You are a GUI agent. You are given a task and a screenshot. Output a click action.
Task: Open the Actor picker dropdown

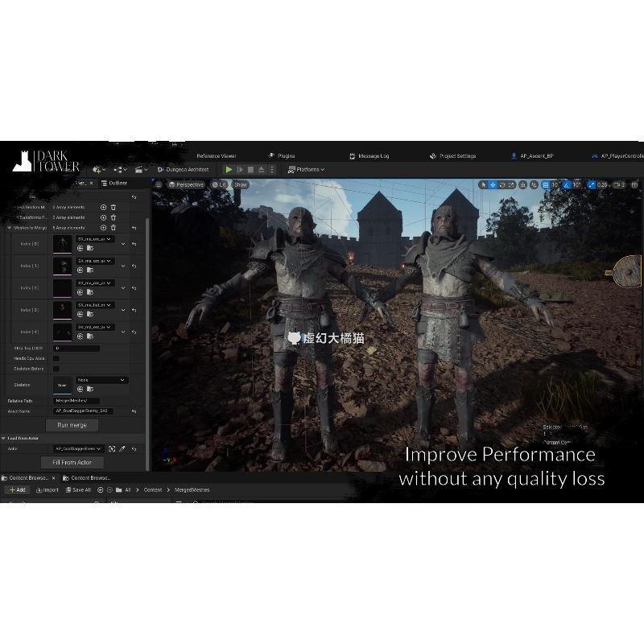point(78,449)
